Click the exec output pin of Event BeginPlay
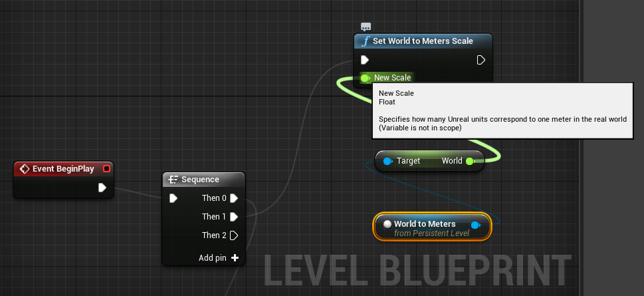Viewport: 644px width, 296px height. (x=102, y=188)
